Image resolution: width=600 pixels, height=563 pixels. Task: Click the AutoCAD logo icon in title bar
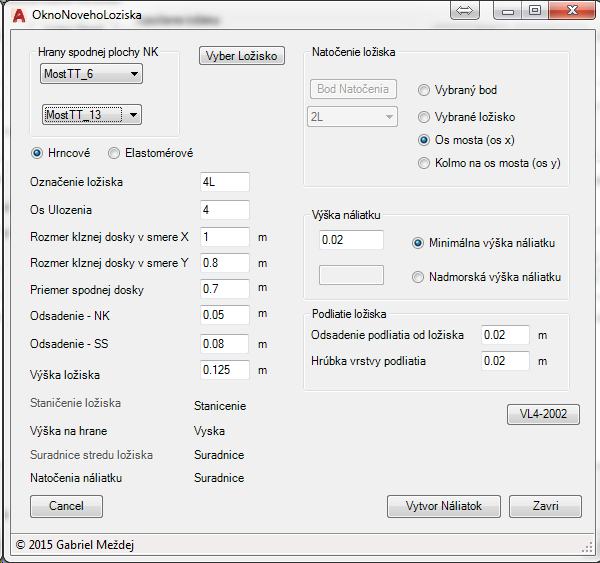pos(17,15)
